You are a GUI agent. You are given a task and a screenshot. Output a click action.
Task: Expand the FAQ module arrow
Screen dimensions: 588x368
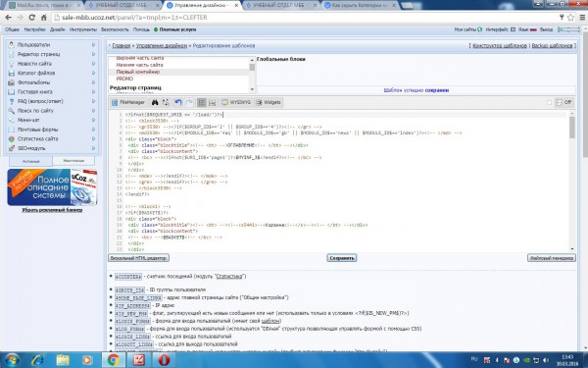coord(93,101)
